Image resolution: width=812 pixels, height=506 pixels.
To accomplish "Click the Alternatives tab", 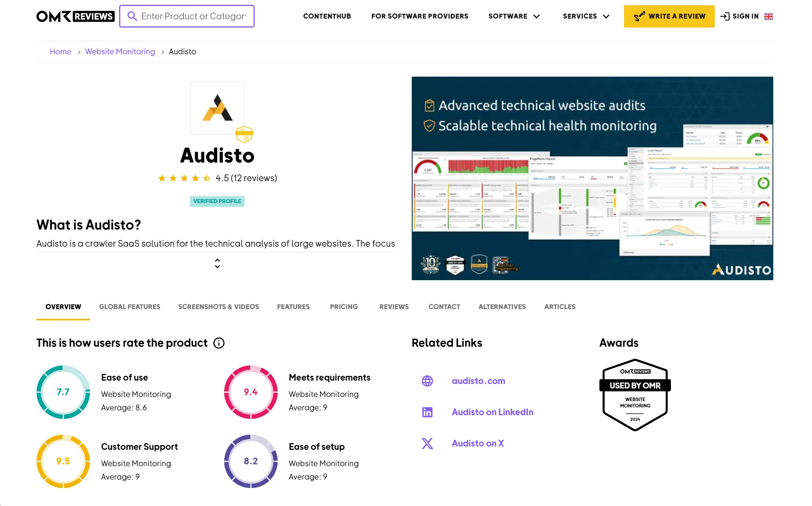I will (x=501, y=306).
